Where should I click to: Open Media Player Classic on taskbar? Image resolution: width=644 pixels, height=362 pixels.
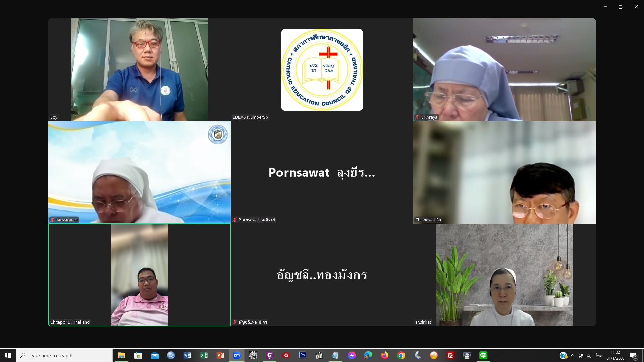(319, 355)
